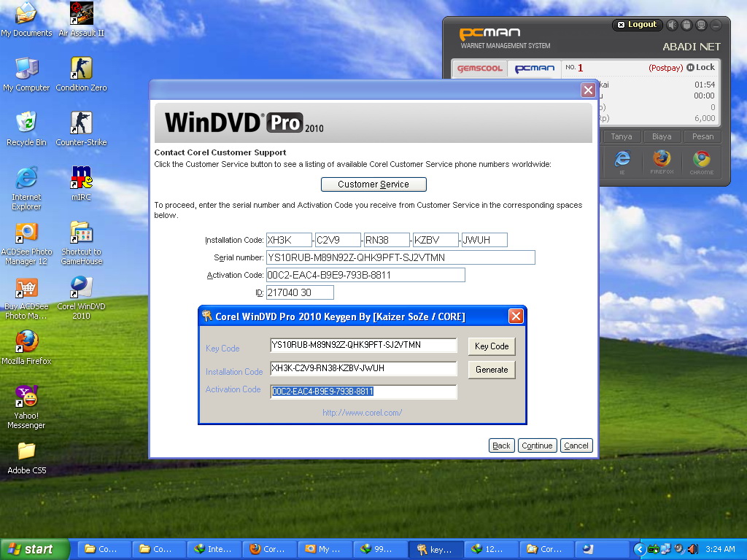Select the Recycle Bin icon
The image size is (747, 560).
[26, 128]
